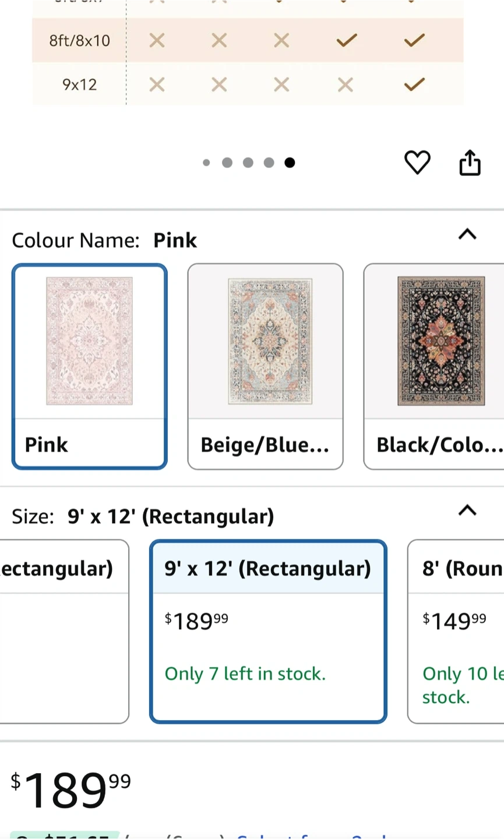Select the Pink colour label
The image size is (504, 839).
click(47, 445)
